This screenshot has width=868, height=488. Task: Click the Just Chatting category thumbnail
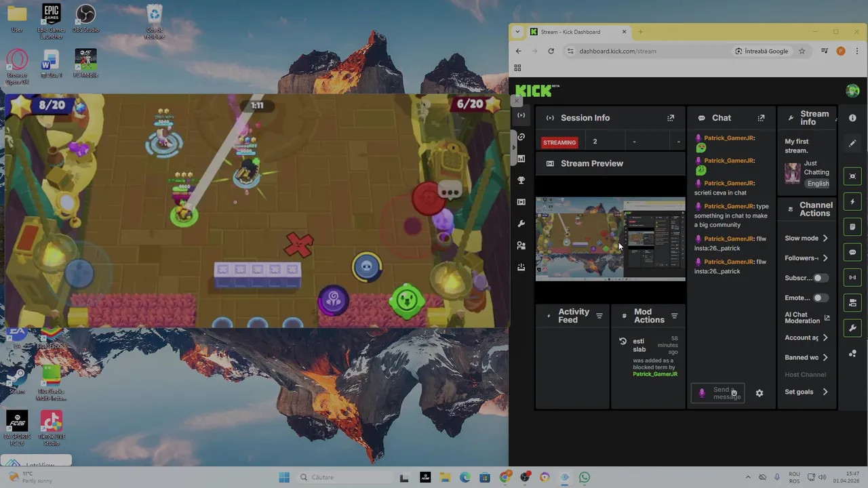792,174
